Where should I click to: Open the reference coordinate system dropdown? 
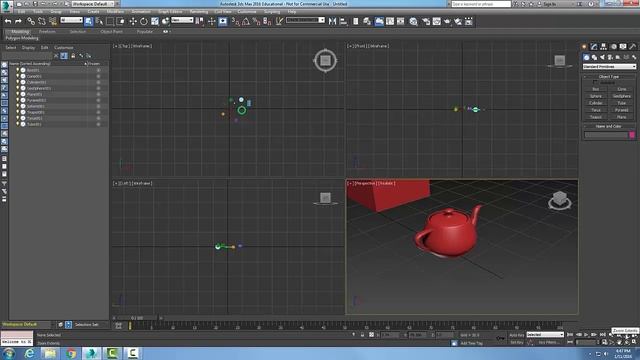[182, 20]
